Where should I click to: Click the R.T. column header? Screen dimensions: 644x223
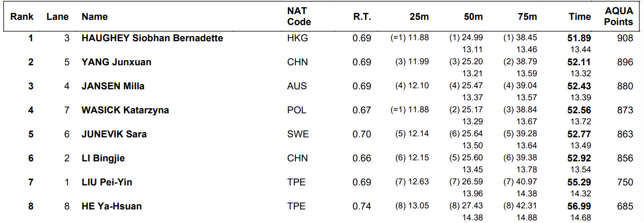[x=362, y=17]
